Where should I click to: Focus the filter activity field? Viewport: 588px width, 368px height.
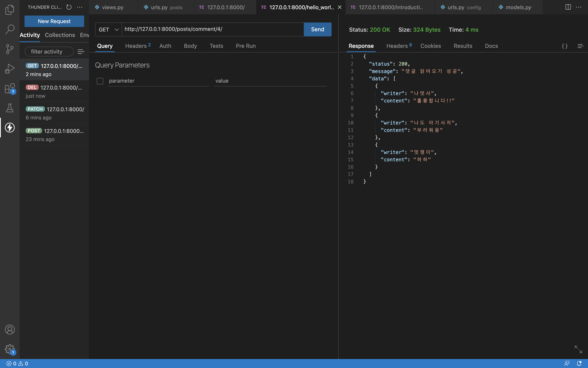click(49, 52)
